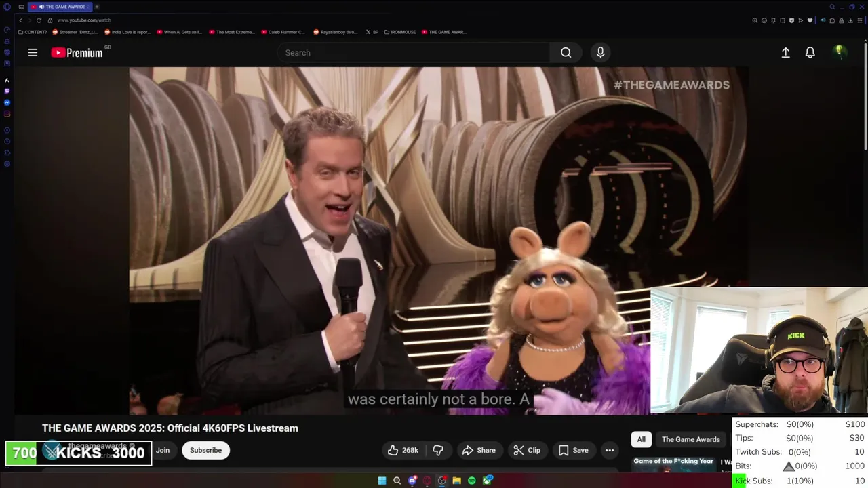Like the video showing 268k likes
This screenshot has height=488, width=868.
[x=403, y=450]
